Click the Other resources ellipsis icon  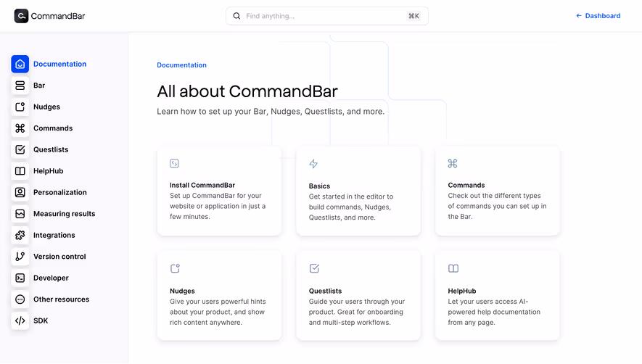pos(20,299)
